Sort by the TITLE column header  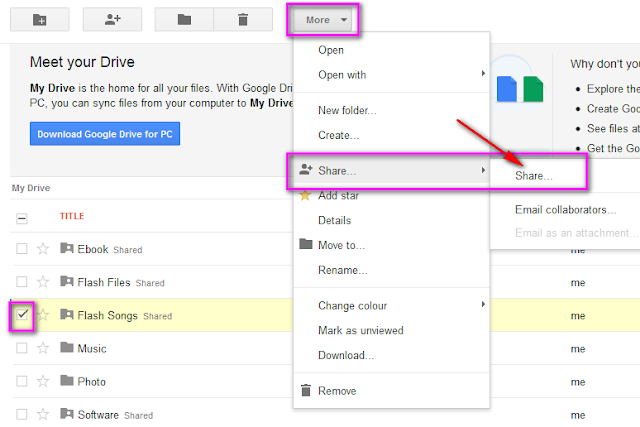click(x=72, y=216)
